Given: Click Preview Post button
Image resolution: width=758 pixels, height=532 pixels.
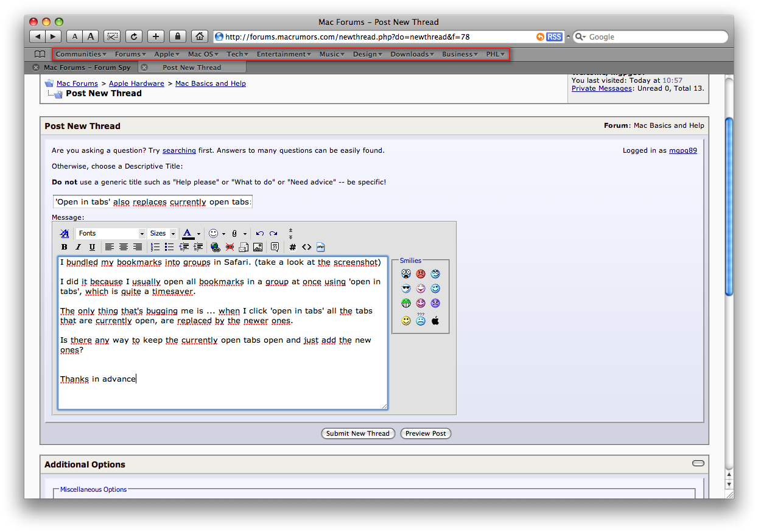Looking at the screenshot, I should (426, 433).
